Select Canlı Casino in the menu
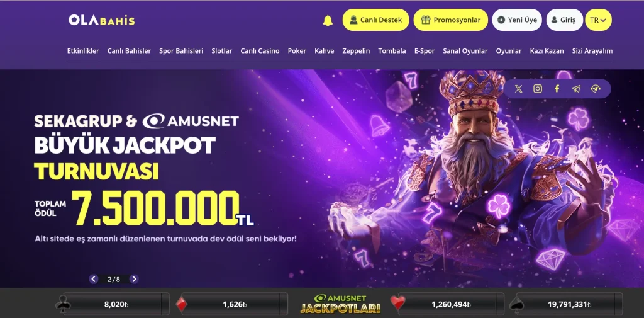This screenshot has height=318, width=644. coord(260,51)
